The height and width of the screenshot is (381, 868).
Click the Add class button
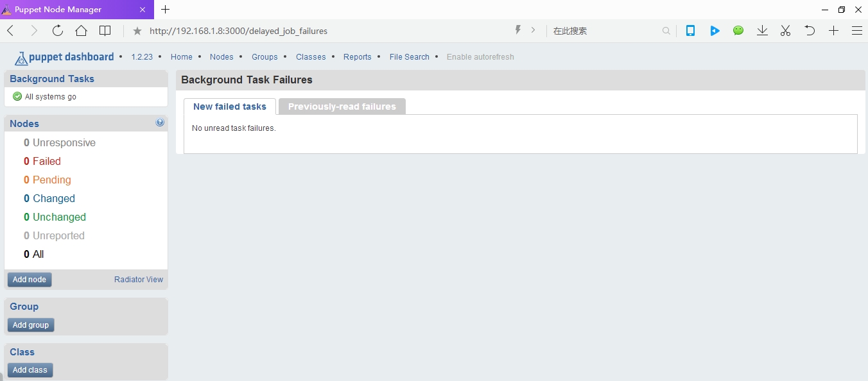click(x=30, y=370)
